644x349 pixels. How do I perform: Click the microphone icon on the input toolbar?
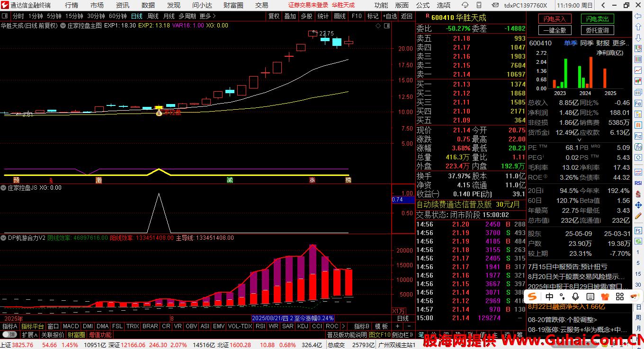(576, 297)
